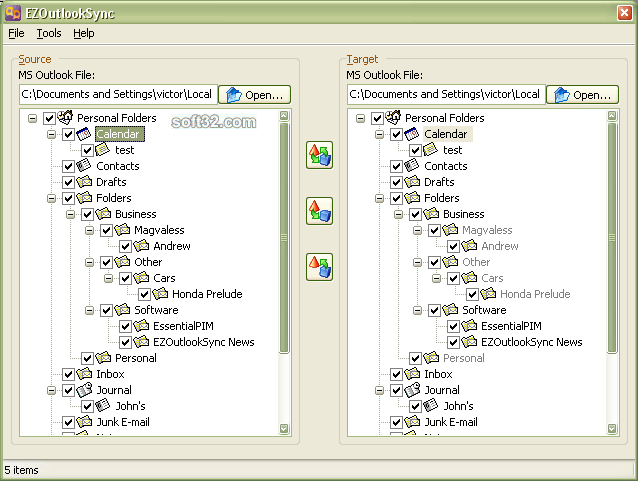Collapse Source Journal node
Screen dimensions: 638x481
tap(52, 391)
